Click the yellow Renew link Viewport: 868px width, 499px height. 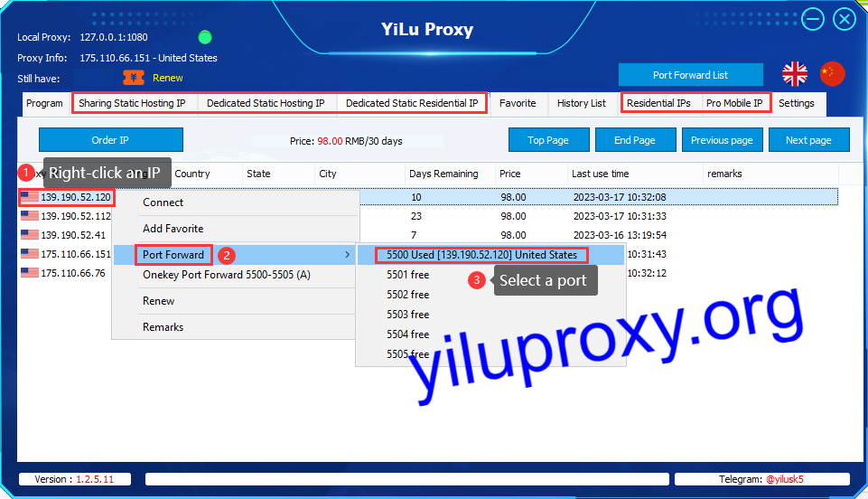pos(168,78)
